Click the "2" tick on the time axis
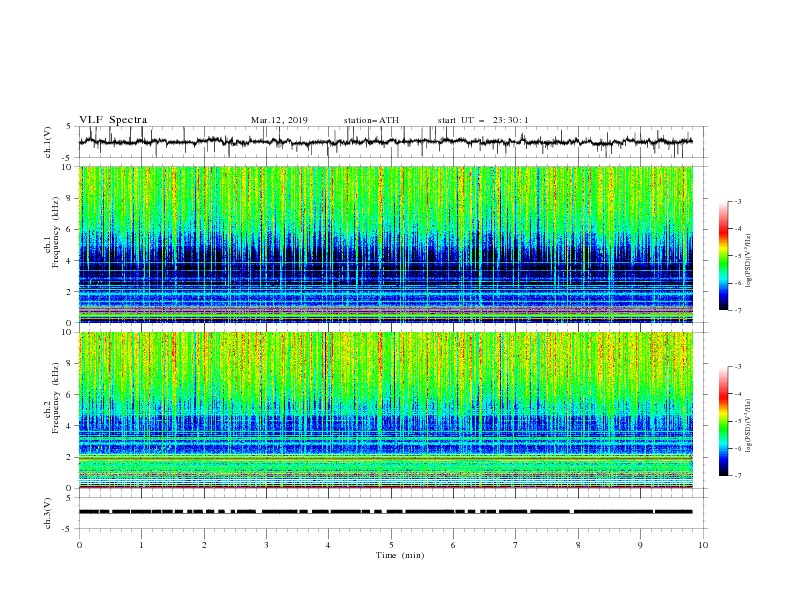Viewport: 792px width, 612px height. point(204,545)
